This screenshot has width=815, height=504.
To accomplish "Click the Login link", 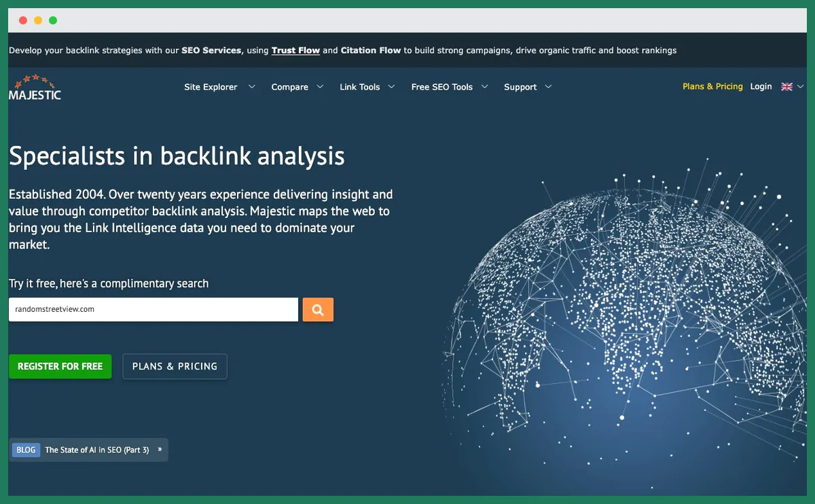I will tap(761, 86).
